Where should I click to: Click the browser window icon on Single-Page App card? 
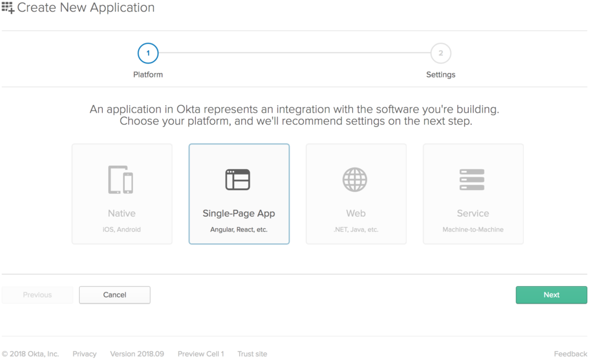tap(239, 179)
